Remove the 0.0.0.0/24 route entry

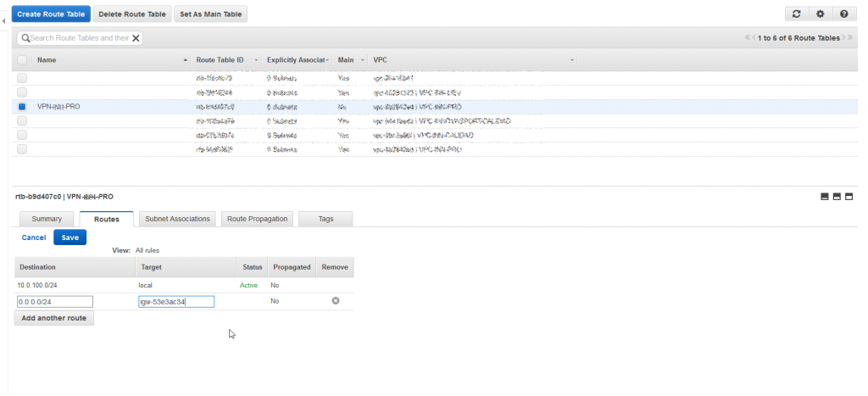tap(335, 301)
